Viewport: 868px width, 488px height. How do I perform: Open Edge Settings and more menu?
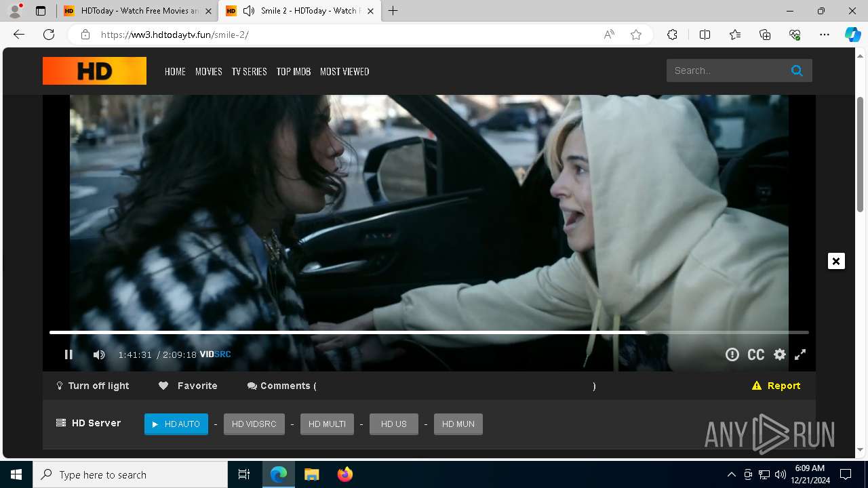[825, 35]
